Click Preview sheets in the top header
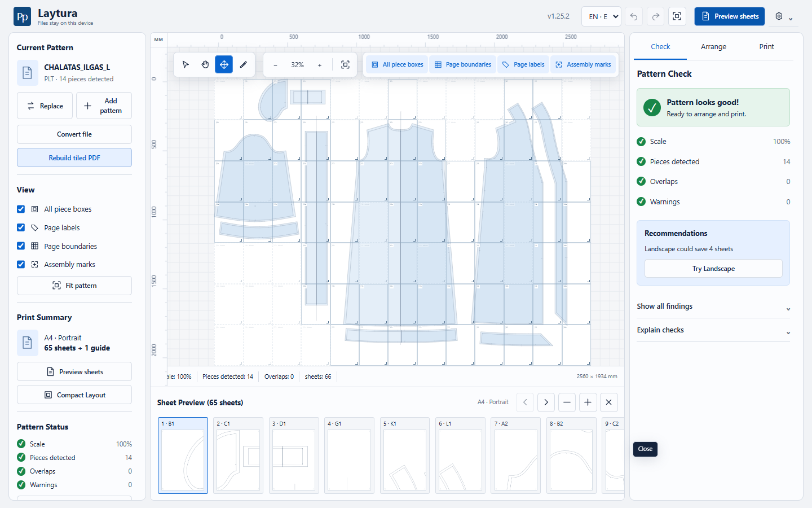 point(729,16)
